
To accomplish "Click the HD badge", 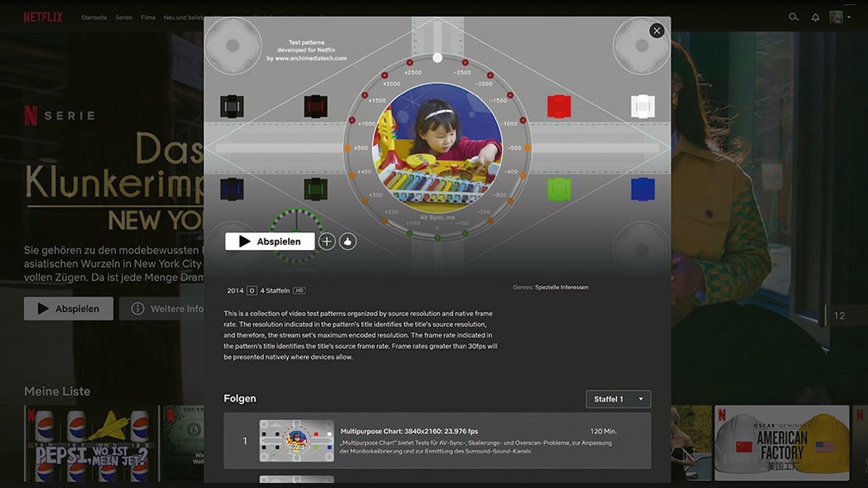I will pos(299,290).
